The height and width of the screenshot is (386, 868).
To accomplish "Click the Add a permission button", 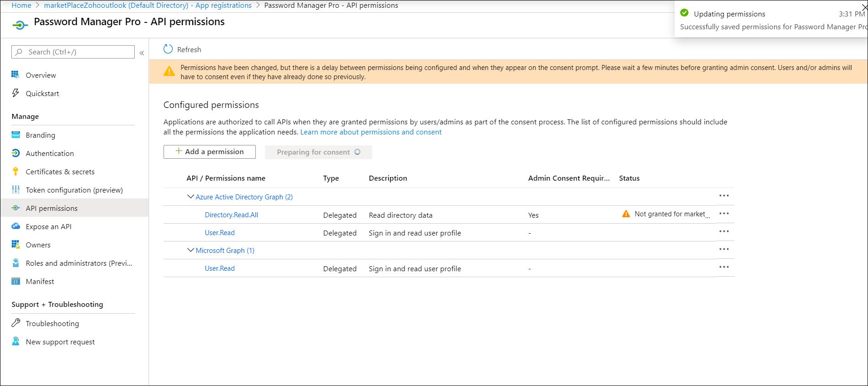I will coord(210,152).
